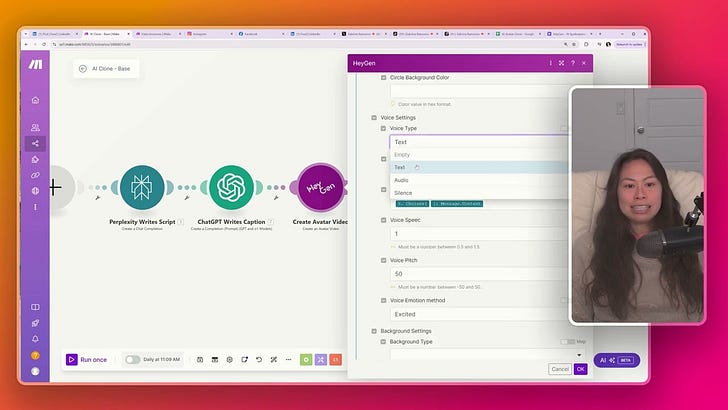Open the Notes icon in the bottom toolbar
Image resolution: width=728 pixels, height=410 pixels.
coord(244,359)
